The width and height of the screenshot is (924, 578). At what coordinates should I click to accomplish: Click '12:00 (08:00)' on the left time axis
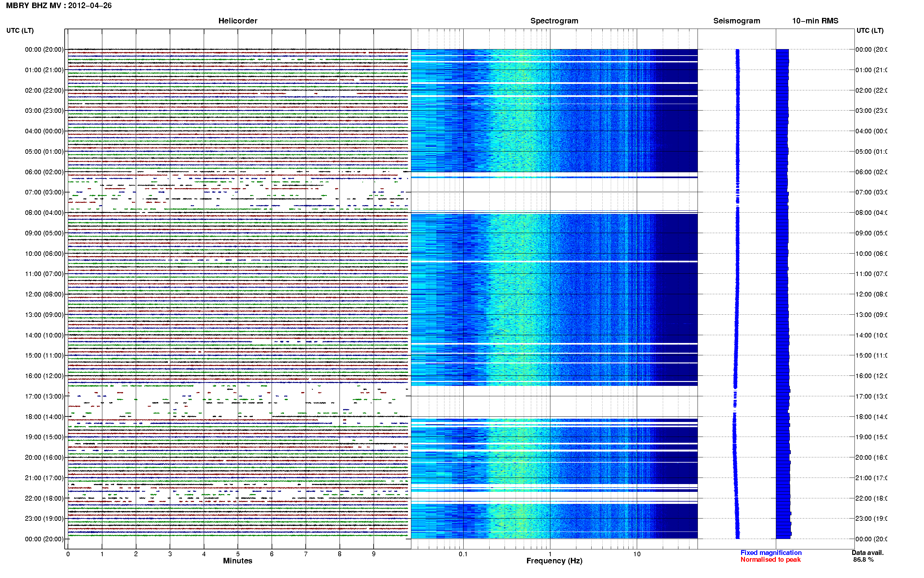(44, 294)
